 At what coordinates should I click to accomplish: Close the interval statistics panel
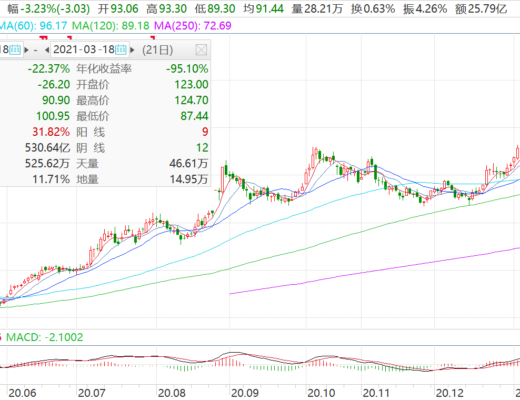tap(201, 50)
